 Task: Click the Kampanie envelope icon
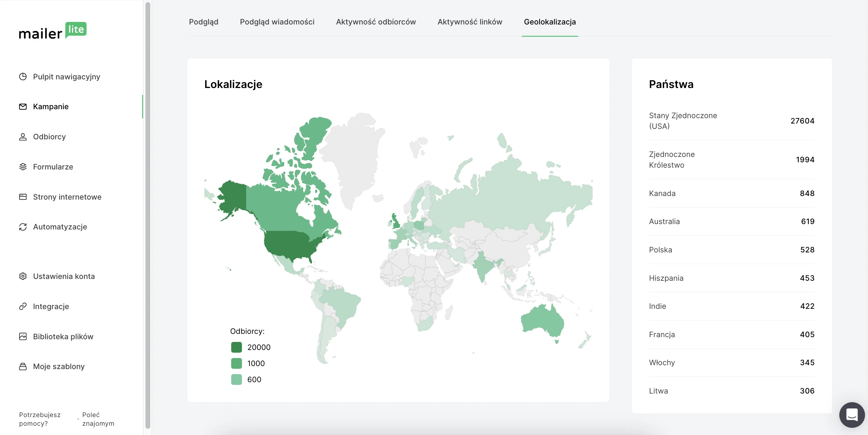(x=23, y=107)
